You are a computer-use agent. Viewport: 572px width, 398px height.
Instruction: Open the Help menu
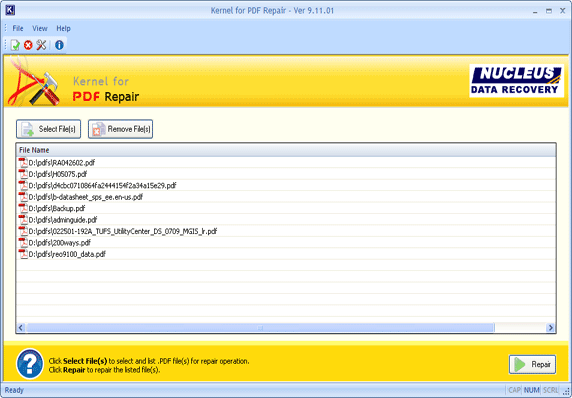(63, 28)
